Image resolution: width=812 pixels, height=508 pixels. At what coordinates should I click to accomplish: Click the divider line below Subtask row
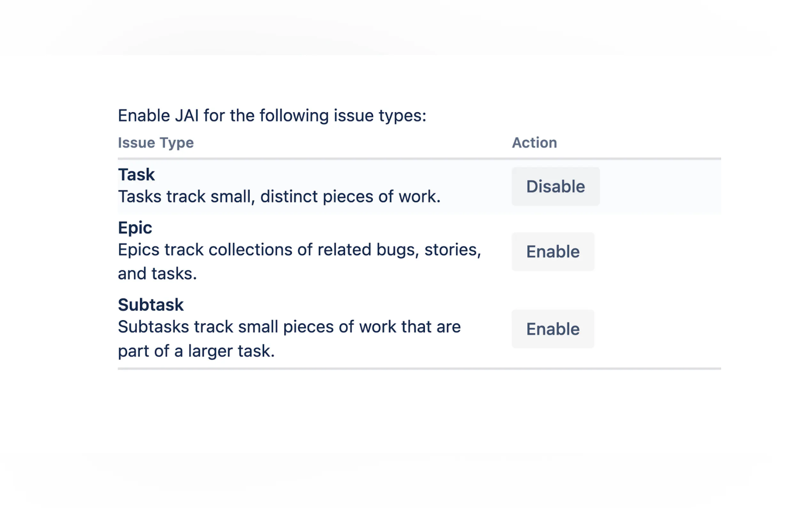(x=419, y=369)
